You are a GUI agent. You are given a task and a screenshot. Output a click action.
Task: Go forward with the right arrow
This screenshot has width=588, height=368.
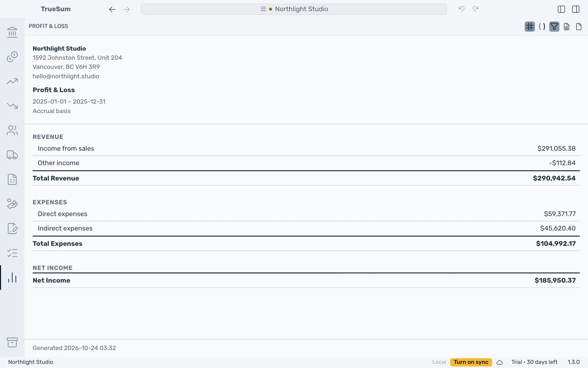click(x=127, y=9)
